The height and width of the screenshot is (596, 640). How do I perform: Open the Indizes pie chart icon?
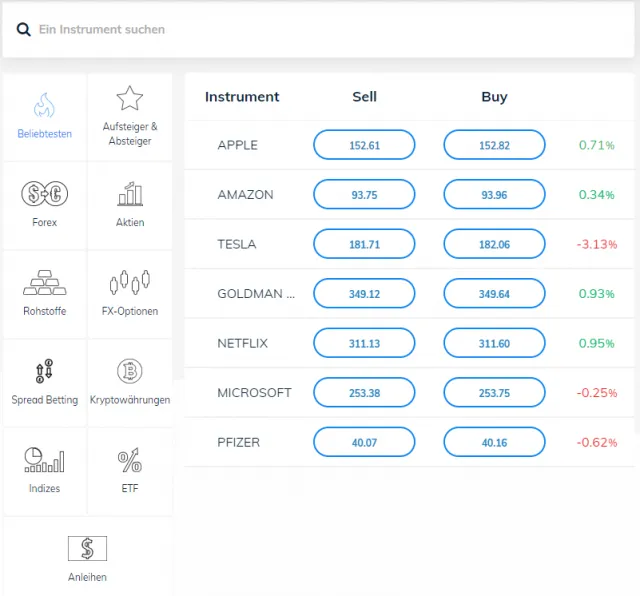point(44,461)
